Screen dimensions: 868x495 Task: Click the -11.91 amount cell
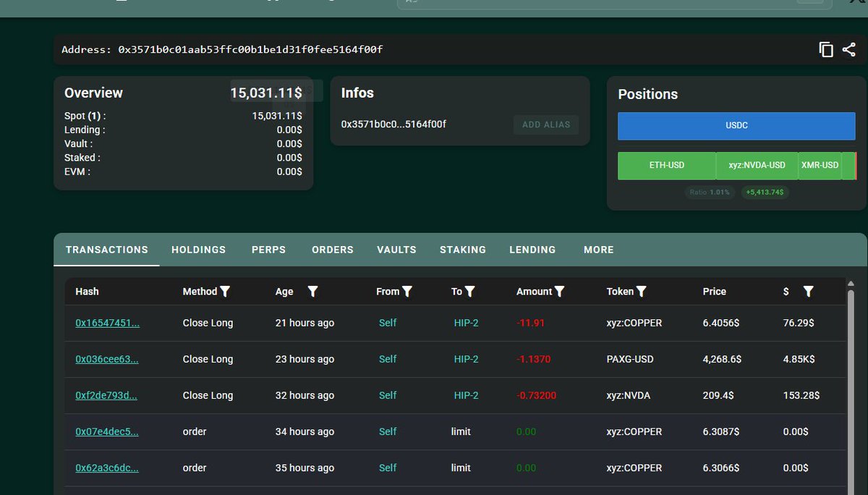530,323
